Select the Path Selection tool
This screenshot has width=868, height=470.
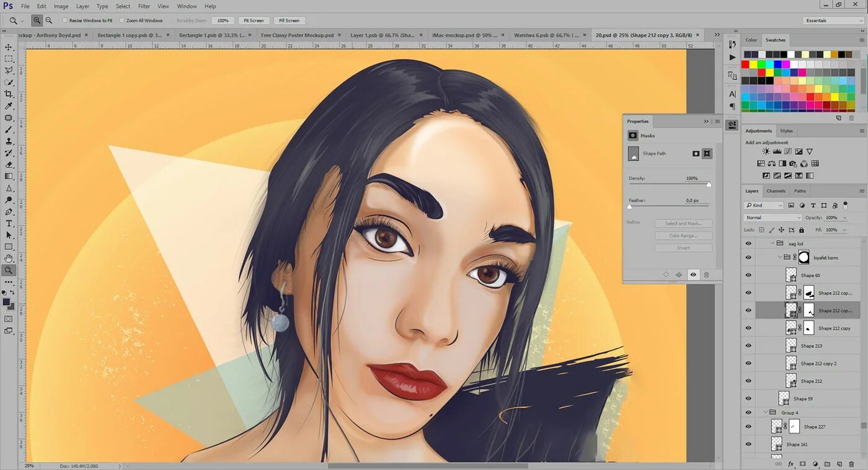(9, 235)
